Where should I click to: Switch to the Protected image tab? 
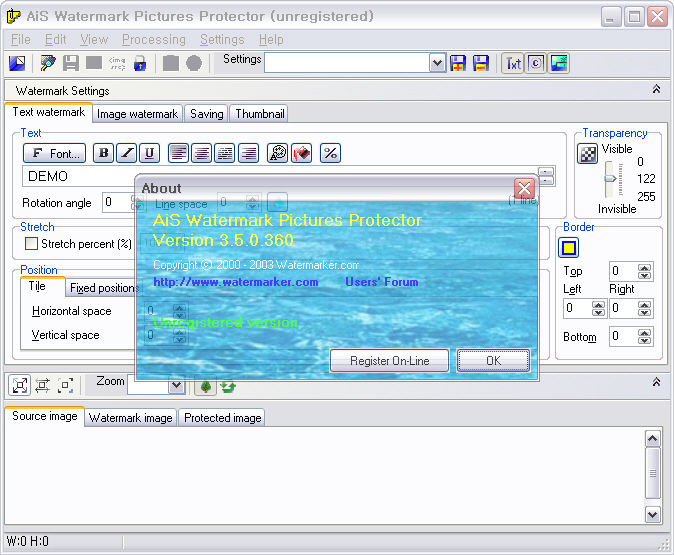(x=222, y=418)
